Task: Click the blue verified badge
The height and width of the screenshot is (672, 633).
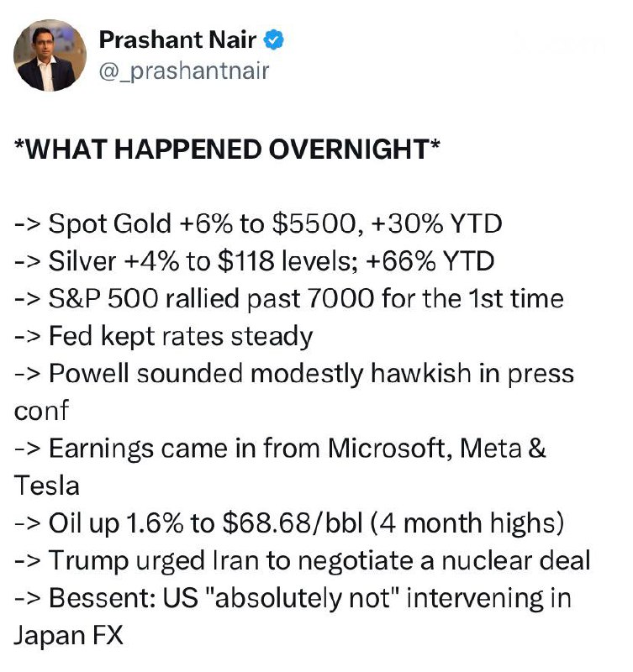Action: pyautogui.click(x=273, y=39)
